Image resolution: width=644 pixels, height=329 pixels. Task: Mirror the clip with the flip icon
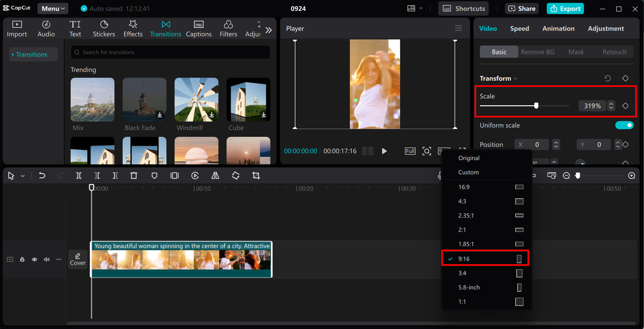point(215,176)
